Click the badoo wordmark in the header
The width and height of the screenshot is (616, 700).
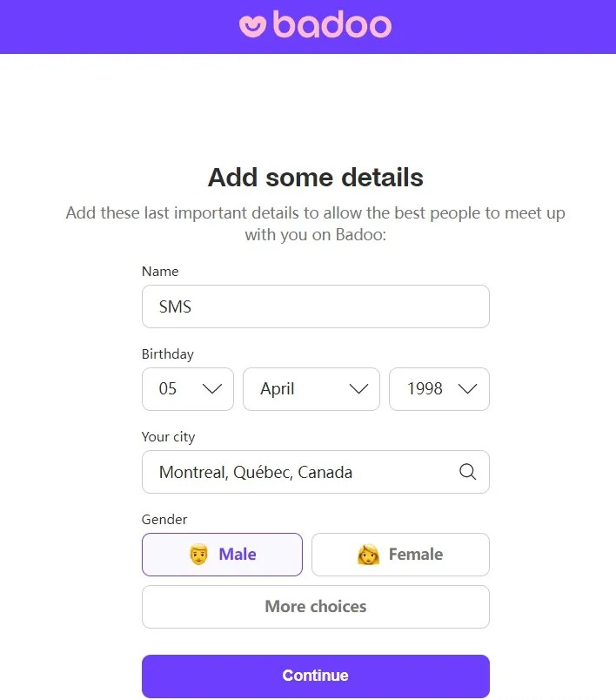pos(331,25)
